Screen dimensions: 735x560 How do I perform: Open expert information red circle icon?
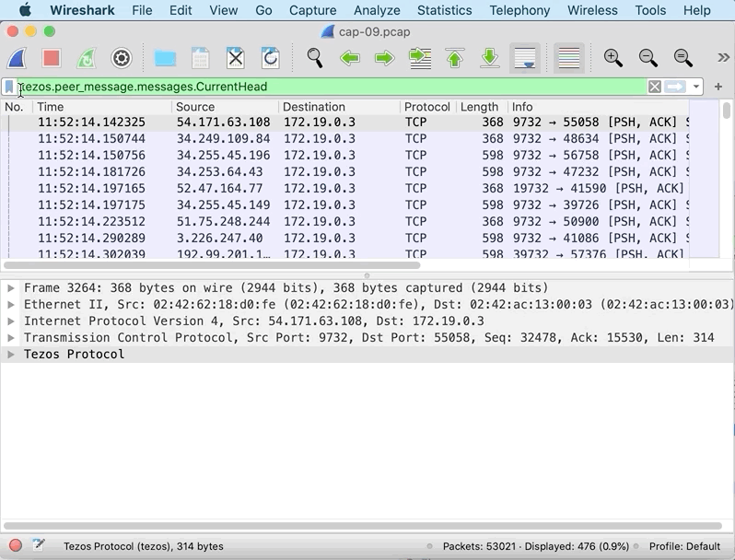16,545
